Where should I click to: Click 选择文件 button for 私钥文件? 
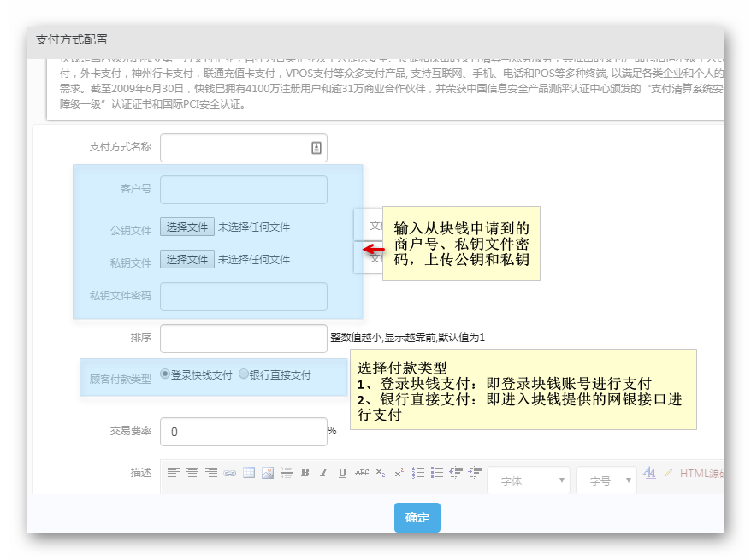(x=187, y=259)
